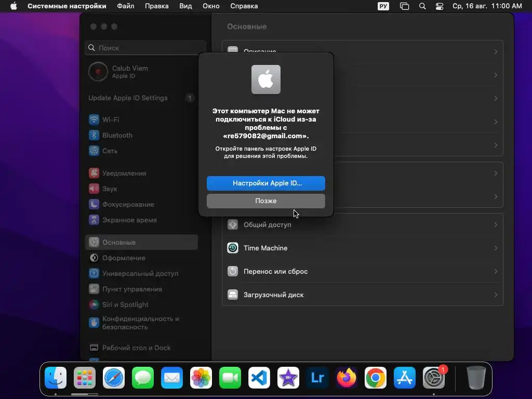Open Конфиденциальность и безопасность in sidebar
532x399 pixels.
pyautogui.click(x=141, y=323)
